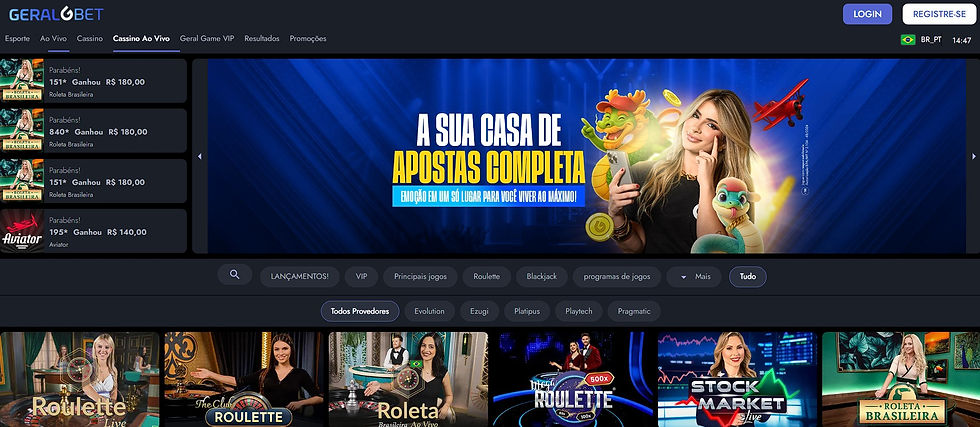980x427 pixels.
Task: Filter by Pragmatic provider
Action: [634, 311]
